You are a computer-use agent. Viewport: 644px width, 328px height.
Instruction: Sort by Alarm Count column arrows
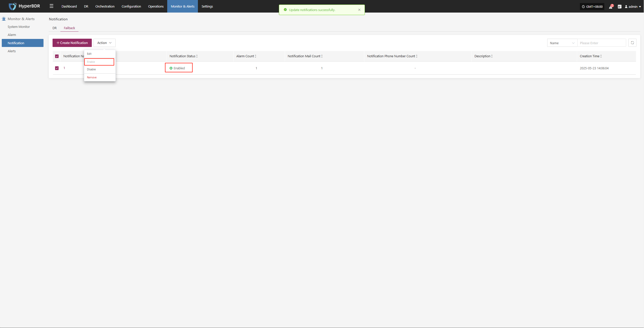(255, 56)
